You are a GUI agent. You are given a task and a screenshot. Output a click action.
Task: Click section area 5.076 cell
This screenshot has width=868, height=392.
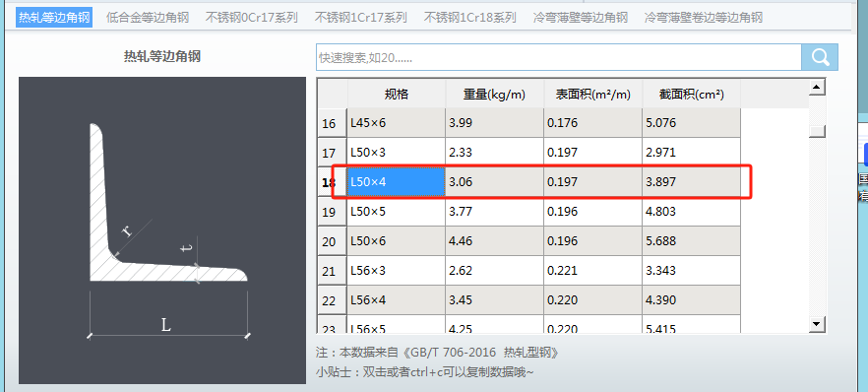[x=692, y=123]
